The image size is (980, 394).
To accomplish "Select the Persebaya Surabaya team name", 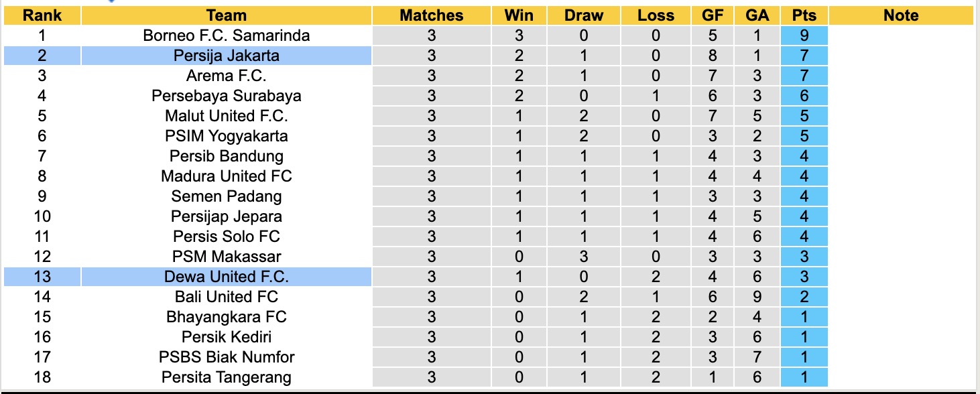I will [227, 96].
